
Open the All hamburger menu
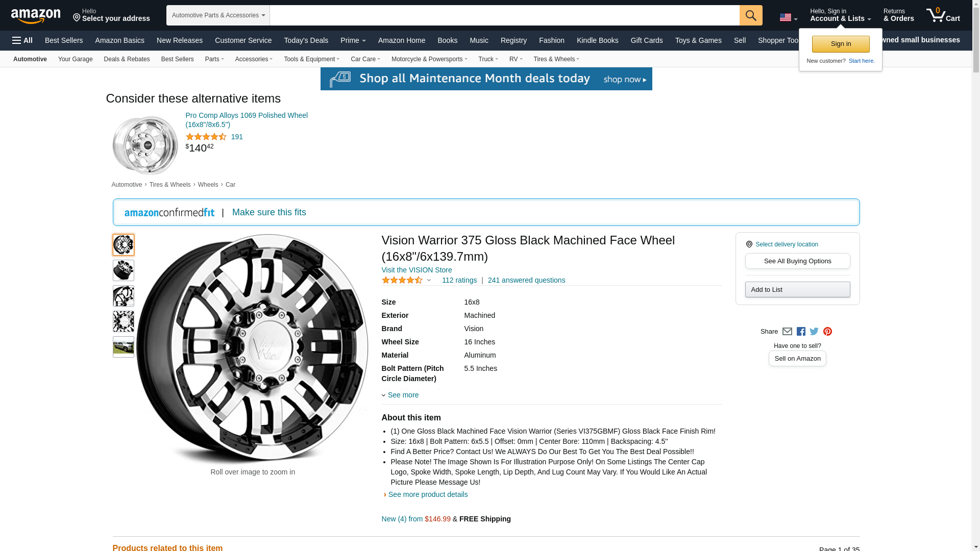22,40
